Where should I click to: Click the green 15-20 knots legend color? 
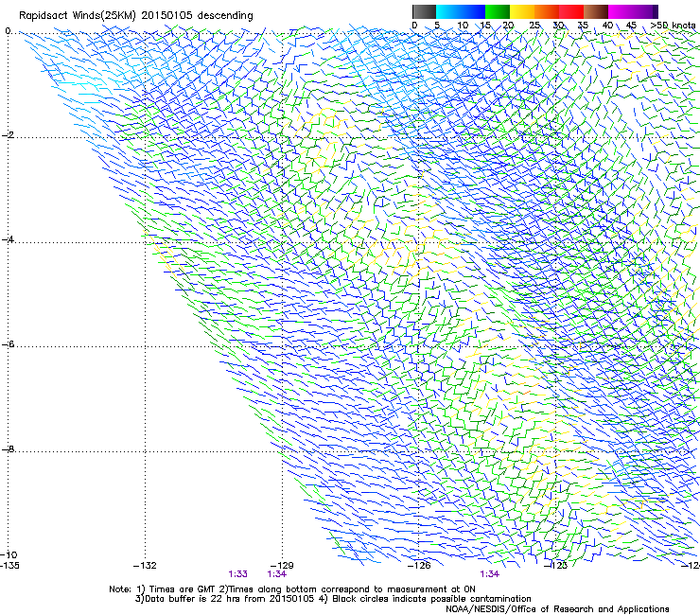(x=498, y=11)
